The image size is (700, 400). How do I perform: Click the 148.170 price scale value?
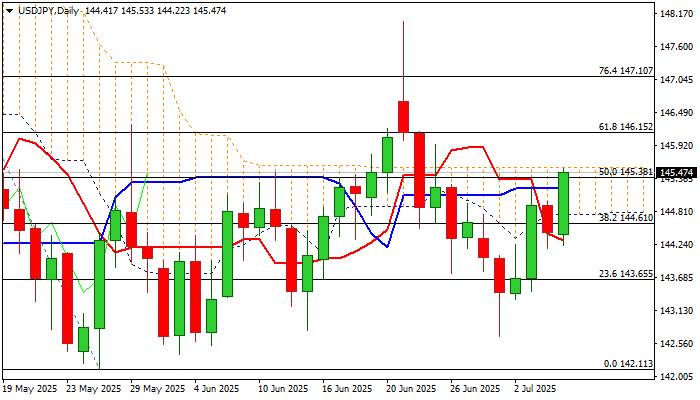pos(676,14)
